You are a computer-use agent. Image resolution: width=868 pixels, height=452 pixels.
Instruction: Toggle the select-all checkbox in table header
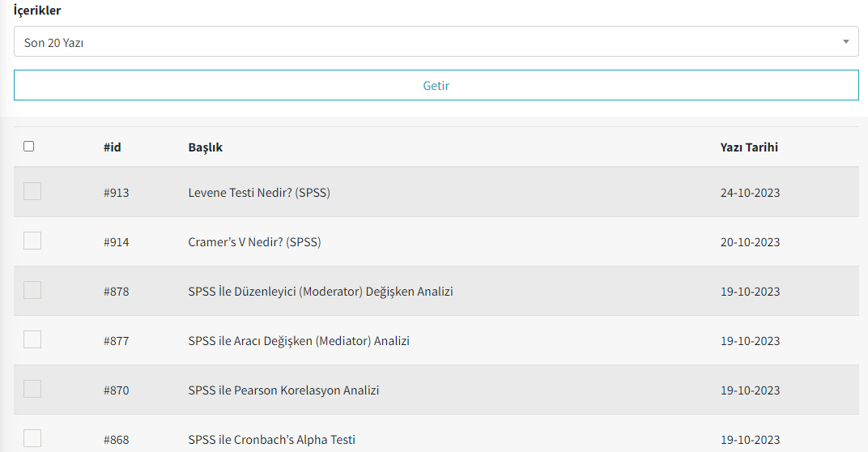pyautogui.click(x=29, y=147)
